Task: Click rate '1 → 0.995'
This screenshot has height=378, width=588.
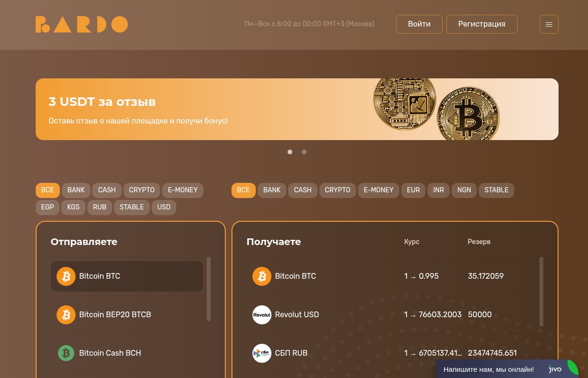Action: (422, 276)
